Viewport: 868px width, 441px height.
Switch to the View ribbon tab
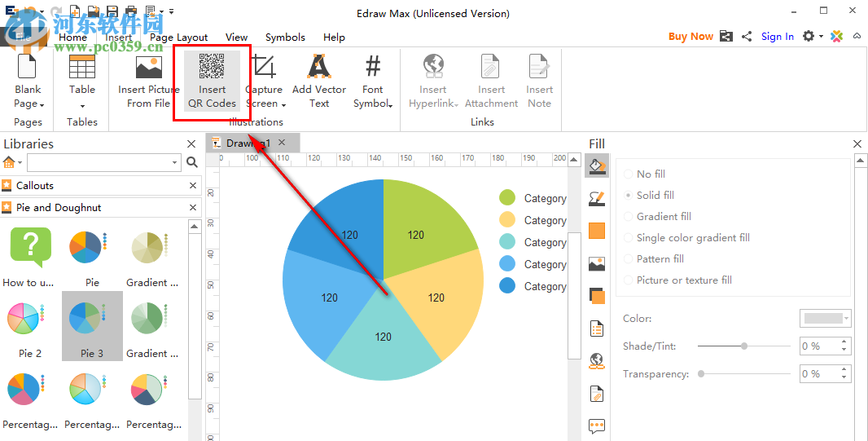click(236, 37)
